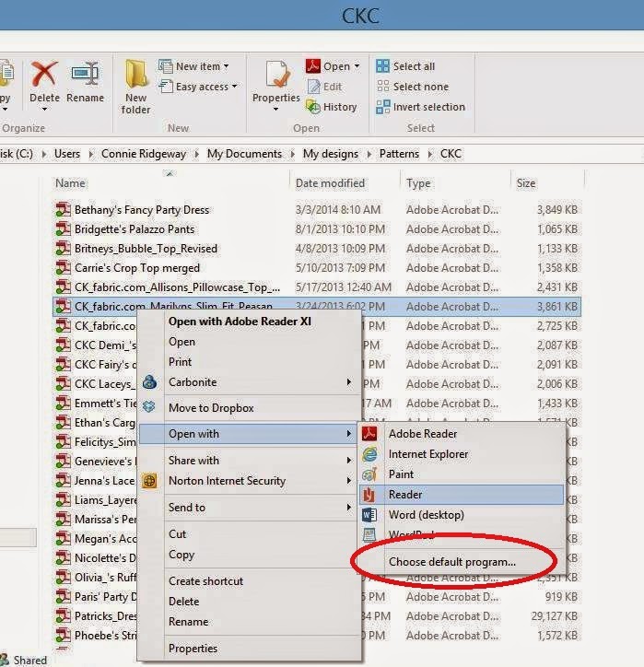Select Copy from context menu

pos(181,555)
